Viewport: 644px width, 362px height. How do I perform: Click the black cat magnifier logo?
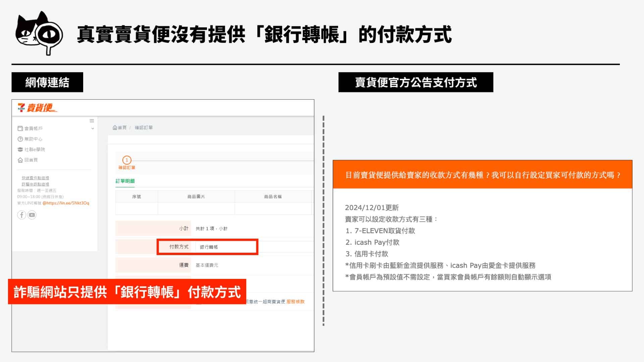click(39, 33)
